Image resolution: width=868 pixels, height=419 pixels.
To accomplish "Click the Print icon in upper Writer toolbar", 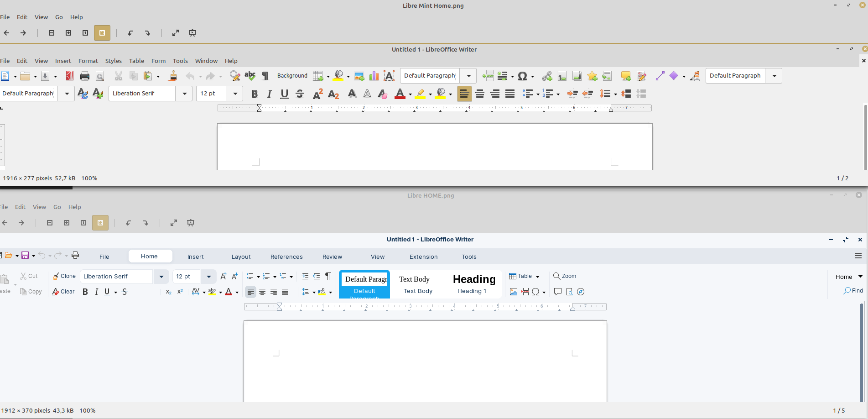I will [x=85, y=76].
